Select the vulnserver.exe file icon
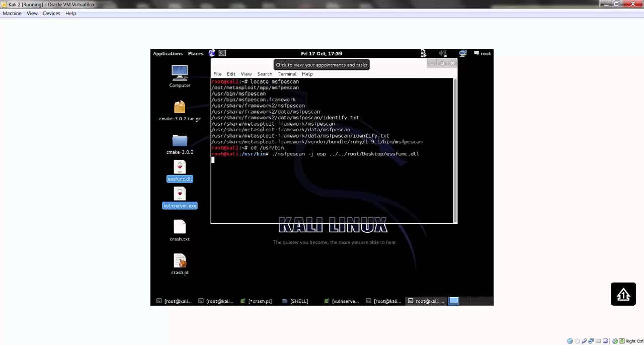644x345 pixels. click(x=180, y=198)
